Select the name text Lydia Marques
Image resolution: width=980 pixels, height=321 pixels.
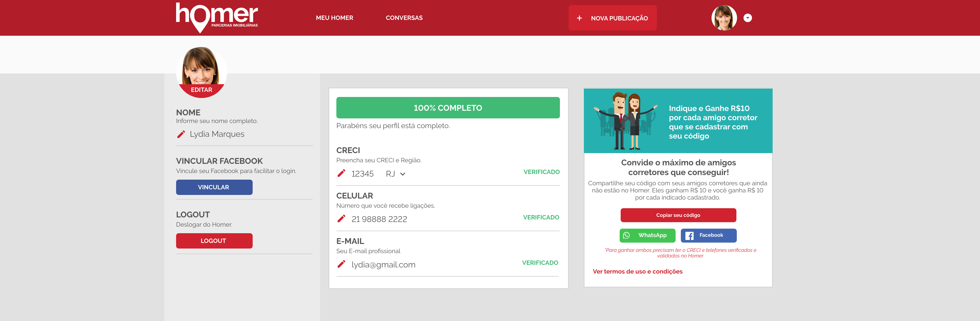(x=217, y=134)
